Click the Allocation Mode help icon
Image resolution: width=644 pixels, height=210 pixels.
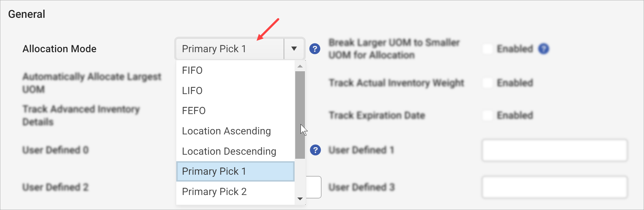point(315,49)
